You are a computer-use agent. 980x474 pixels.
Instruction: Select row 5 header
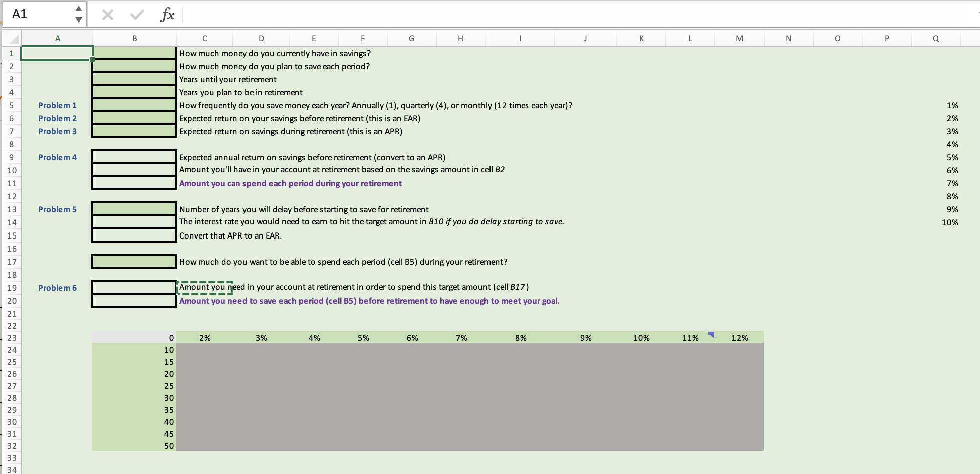(11, 105)
